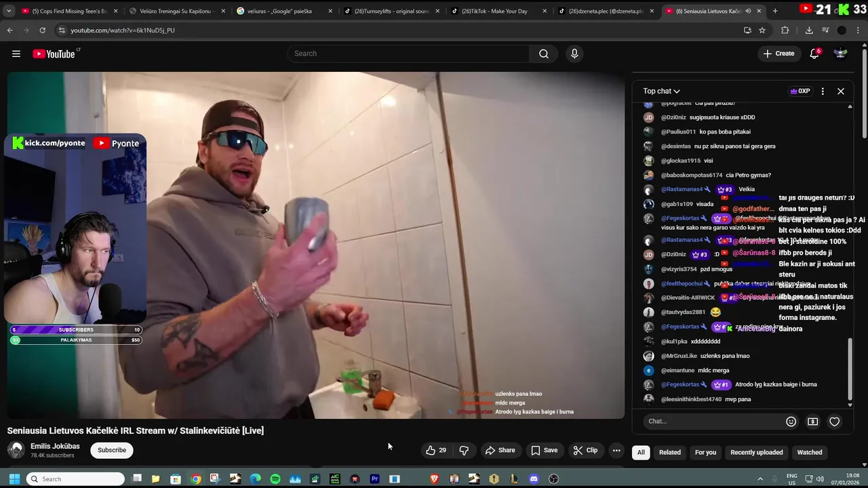868x488 pixels.
Task: Click the video player to pause
Action: (x=316, y=245)
